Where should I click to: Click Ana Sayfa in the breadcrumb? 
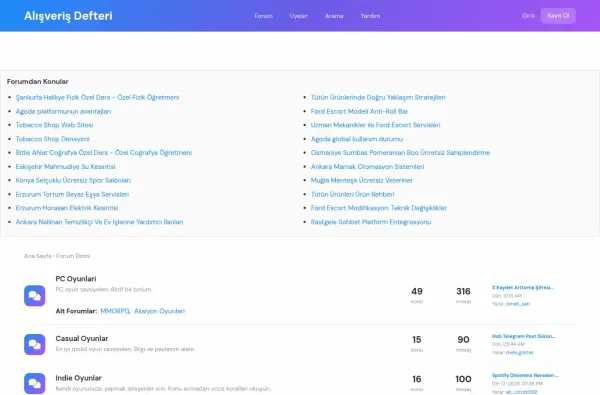(x=38, y=256)
